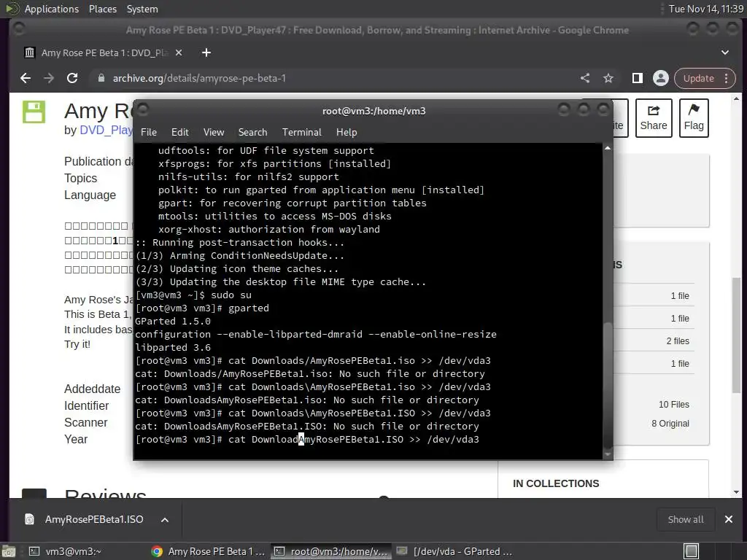Share this page icon in address bar
The image size is (747, 560).
coord(585,78)
